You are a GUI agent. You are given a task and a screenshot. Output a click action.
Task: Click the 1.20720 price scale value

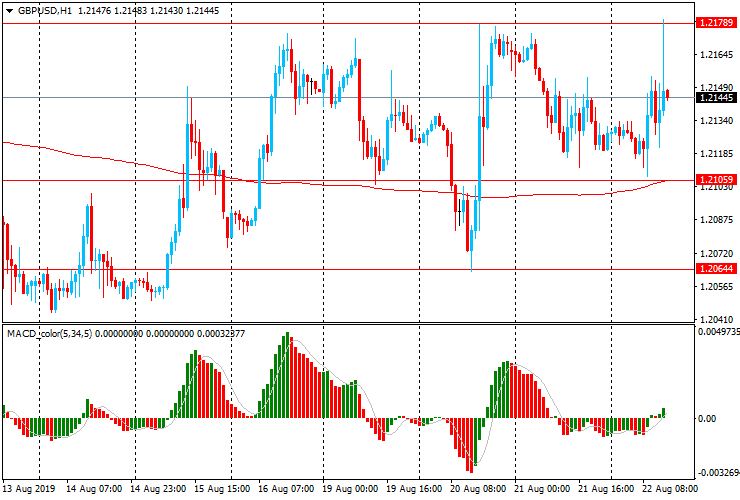click(x=717, y=254)
